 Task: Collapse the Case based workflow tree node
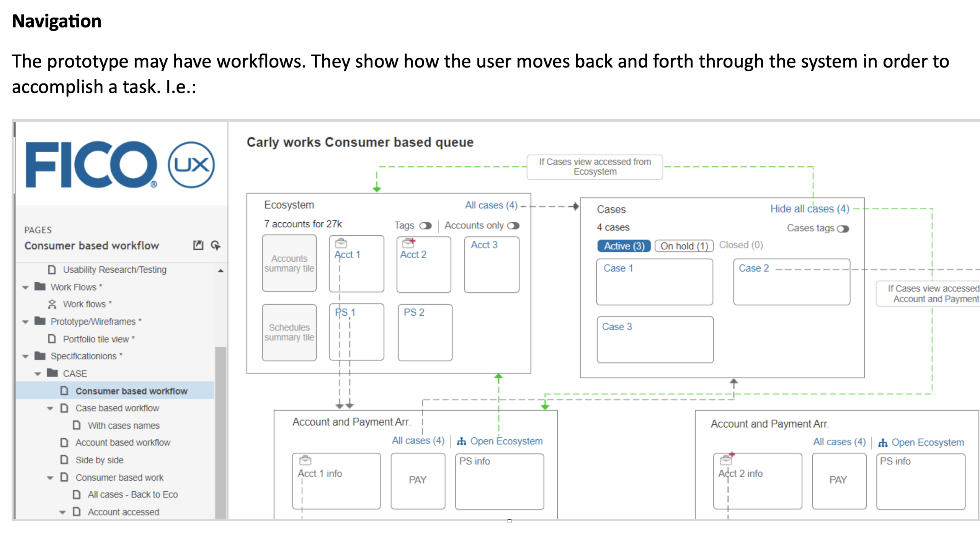coord(50,408)
